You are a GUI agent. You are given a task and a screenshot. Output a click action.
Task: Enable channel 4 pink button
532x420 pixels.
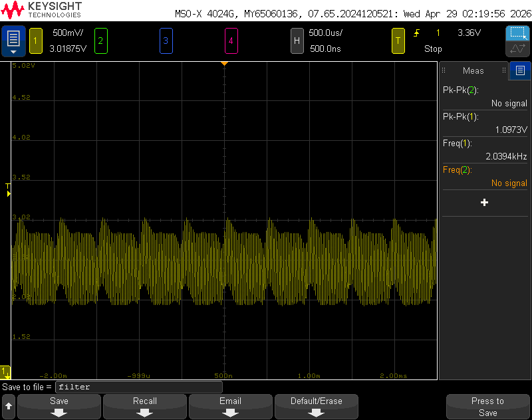click(231, 41)
